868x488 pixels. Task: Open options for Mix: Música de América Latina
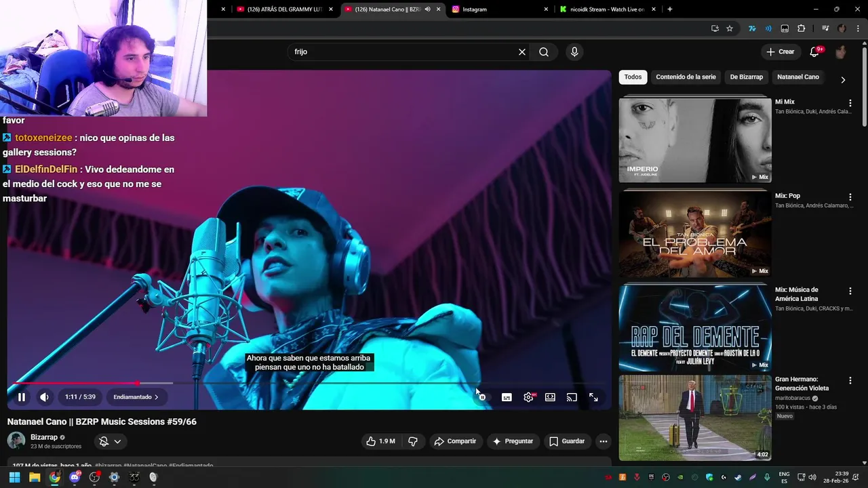pos(850,291)
